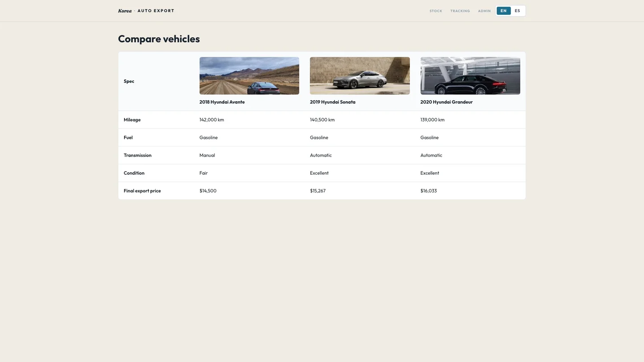Click the Compare vehicles heading
The width and height of the screenshot is (644, 362).
pyautogui.click(x=159, y=39)
